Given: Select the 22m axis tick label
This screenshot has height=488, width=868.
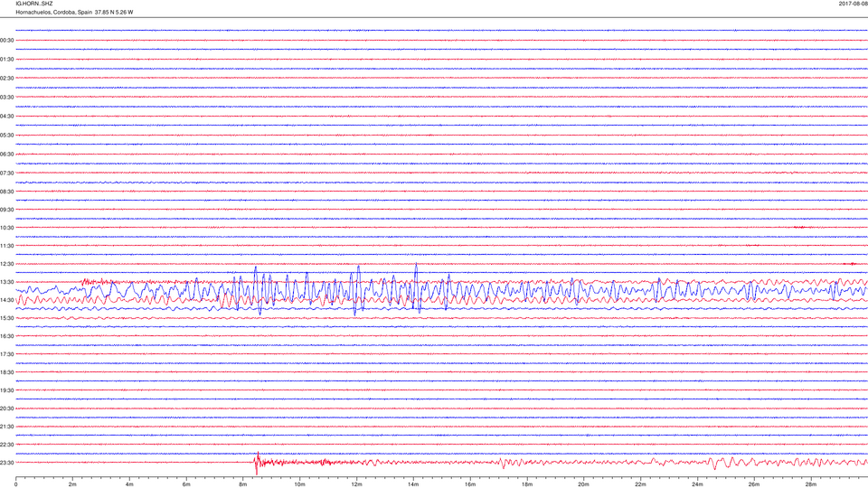Looking at the screenshot, I should click(640, 484).
